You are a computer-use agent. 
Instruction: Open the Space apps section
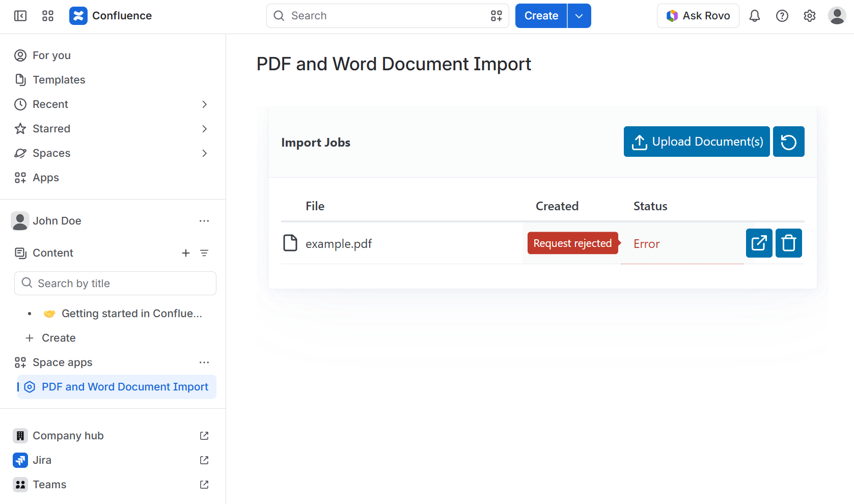[63, 362]
